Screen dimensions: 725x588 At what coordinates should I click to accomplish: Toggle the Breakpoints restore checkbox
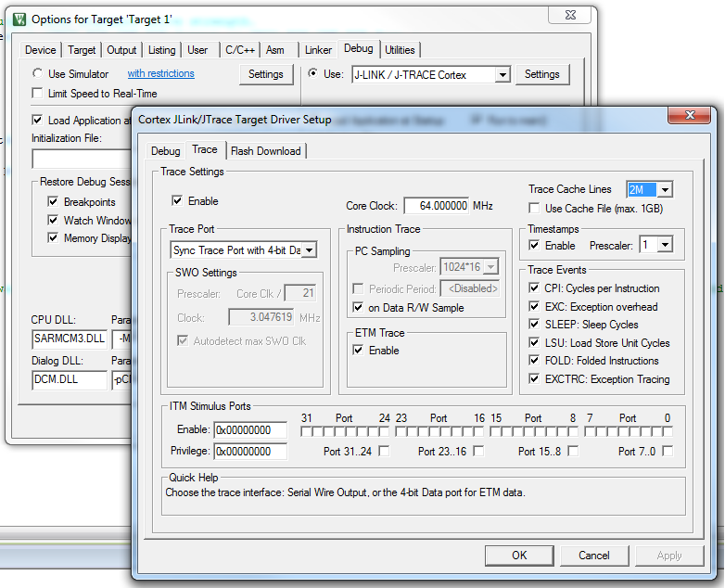point(53,201)
